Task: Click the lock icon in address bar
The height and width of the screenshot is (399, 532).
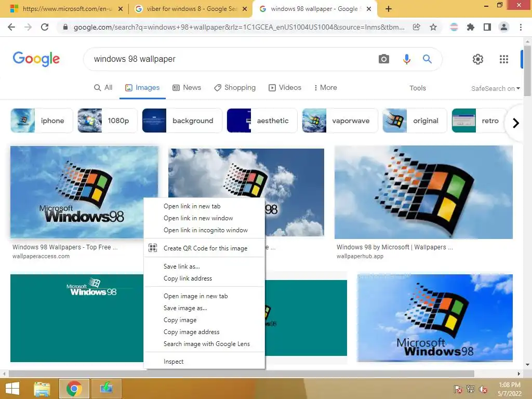Action: coord(65,27)
